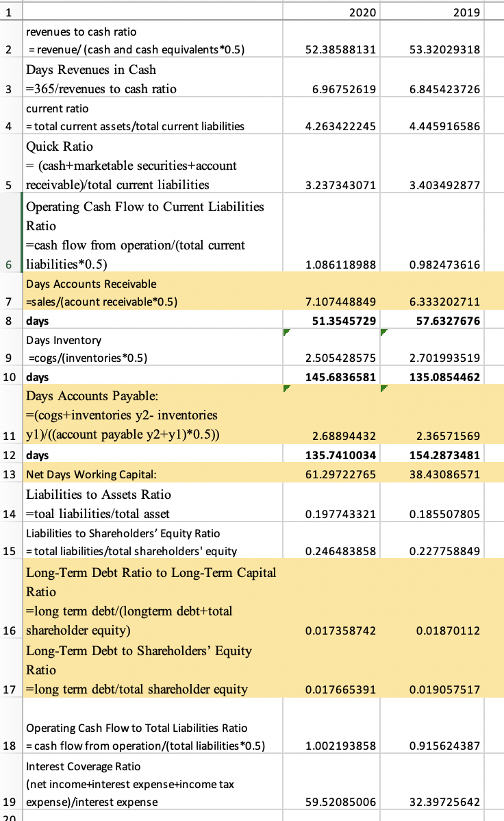Click row header number 19
This screenshot has width=504, height=821.
(x=10, y=782)
